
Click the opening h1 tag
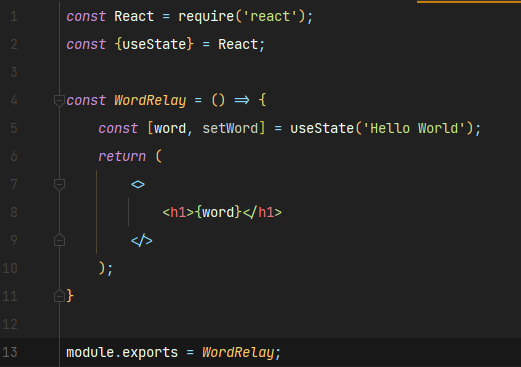point(178,212)
